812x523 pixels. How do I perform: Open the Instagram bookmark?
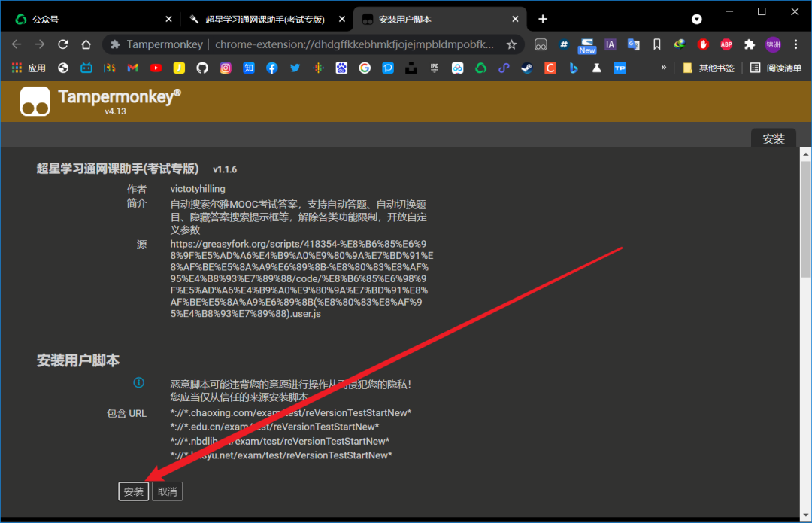coord(226,68)
